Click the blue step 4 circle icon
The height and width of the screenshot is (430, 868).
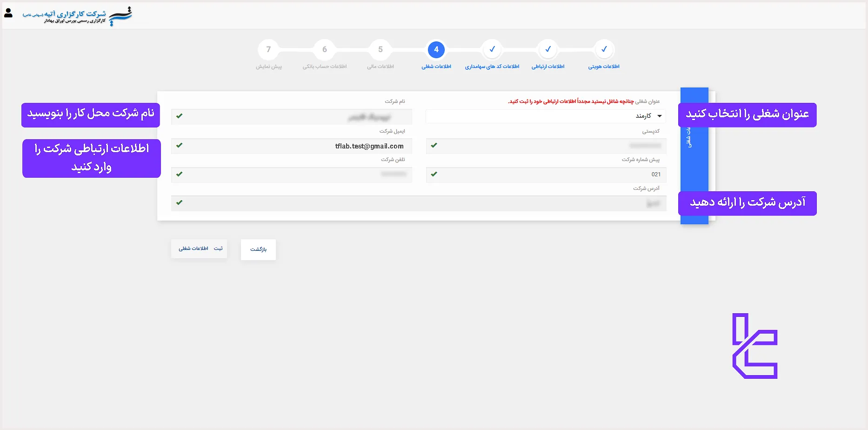pyautogui.click(x=436, y=49)
